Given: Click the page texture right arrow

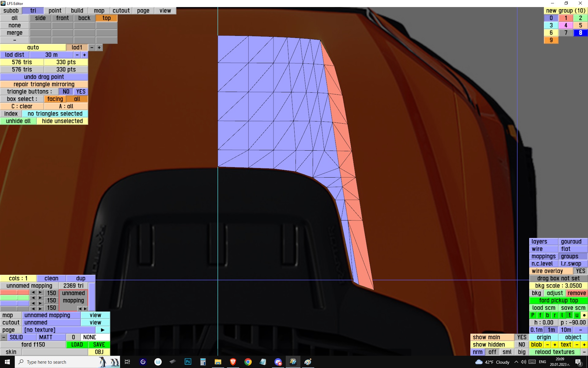Looking at the screenshot, I should pyautogui.click(x=103, y=330).
